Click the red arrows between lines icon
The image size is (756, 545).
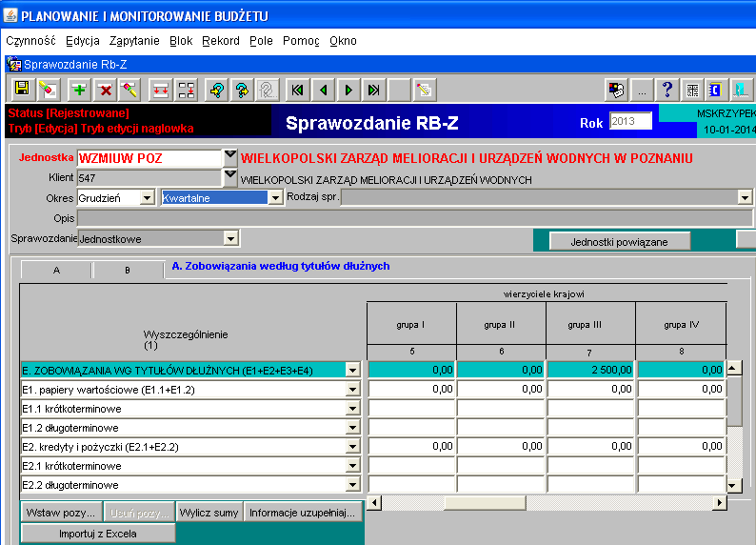pyautogui.click(x=161, y=90)
